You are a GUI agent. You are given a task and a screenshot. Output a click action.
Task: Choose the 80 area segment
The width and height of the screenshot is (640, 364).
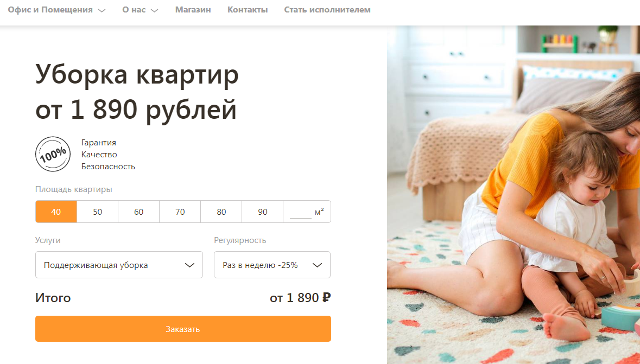[x=221, y=212]
